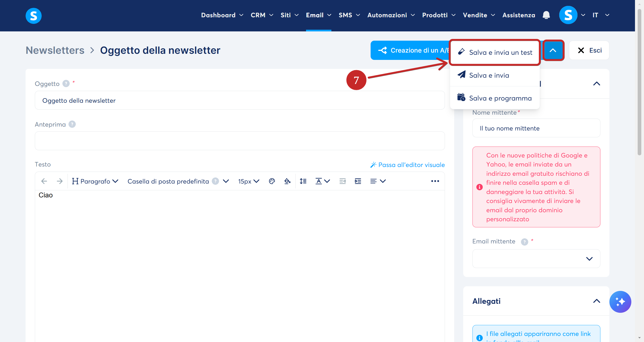Click the line height icon
This screenshot has width=644, height=342.
[303, 181]
